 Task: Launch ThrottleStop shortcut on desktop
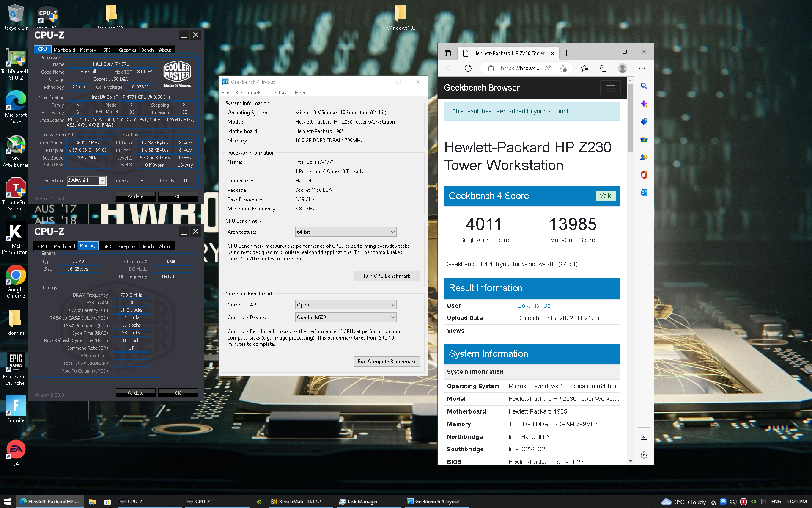coord(16,194)
